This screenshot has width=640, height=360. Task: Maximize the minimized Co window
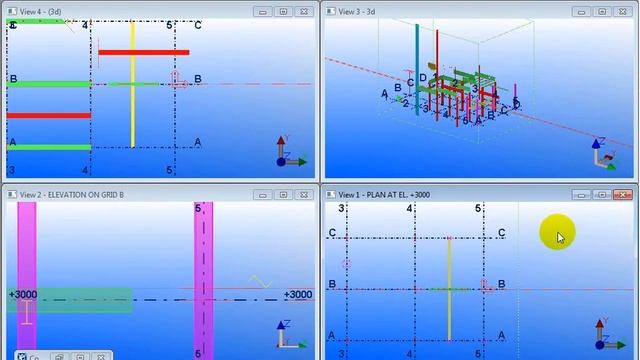80,357
